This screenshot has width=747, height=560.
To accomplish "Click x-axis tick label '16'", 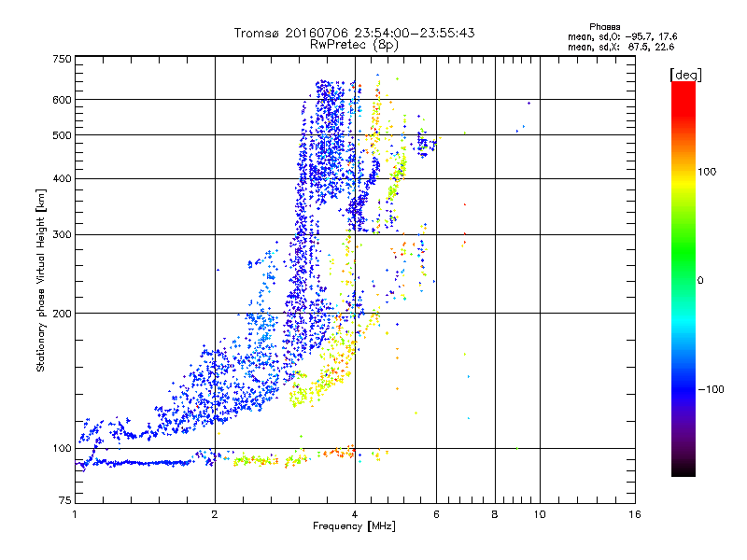I will pos(635,514).
